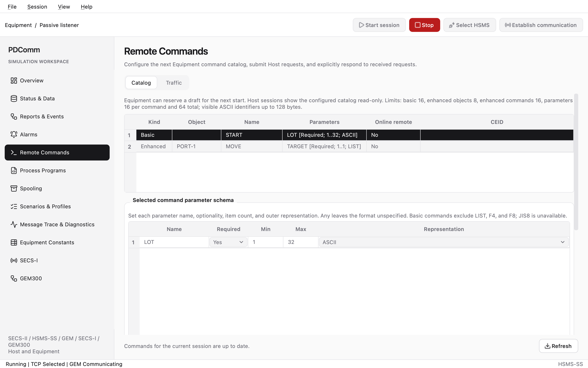Click the TARGET [Required; 1..1; LIST] cell
The width and height of the screenshot is (588, 368).
[x=324, y=147]
